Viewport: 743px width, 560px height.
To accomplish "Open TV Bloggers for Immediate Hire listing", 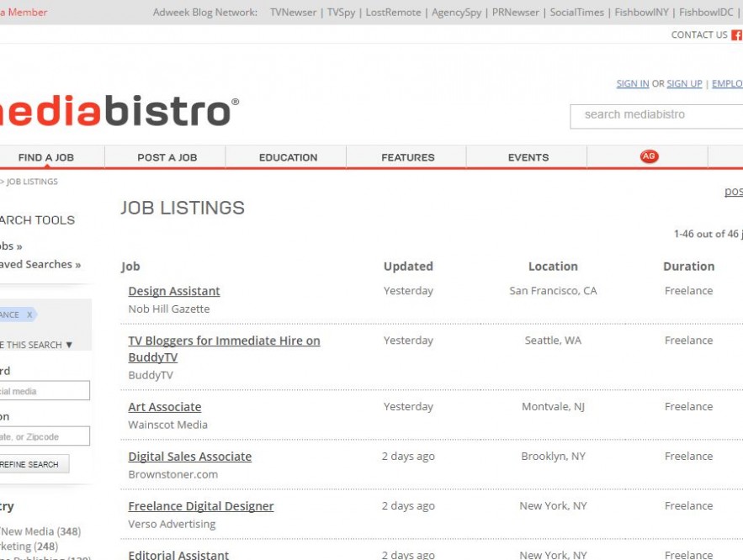I will click(224, 349).
